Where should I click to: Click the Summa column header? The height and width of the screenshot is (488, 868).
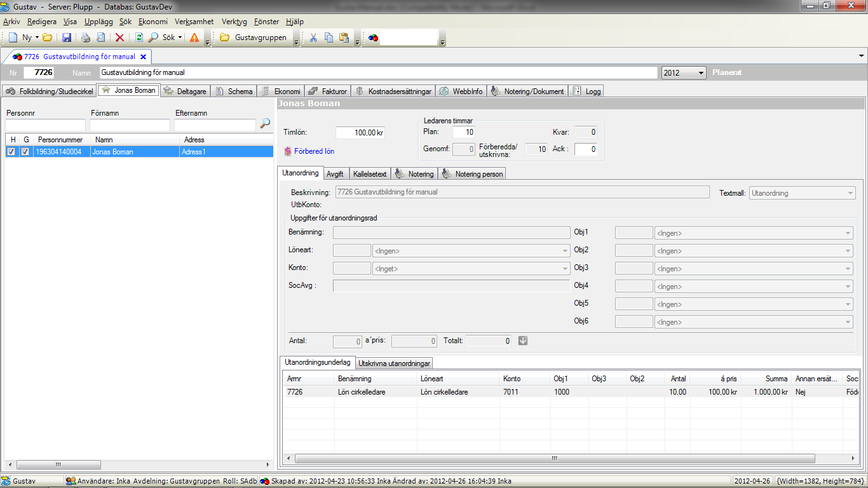click(765, 379)
